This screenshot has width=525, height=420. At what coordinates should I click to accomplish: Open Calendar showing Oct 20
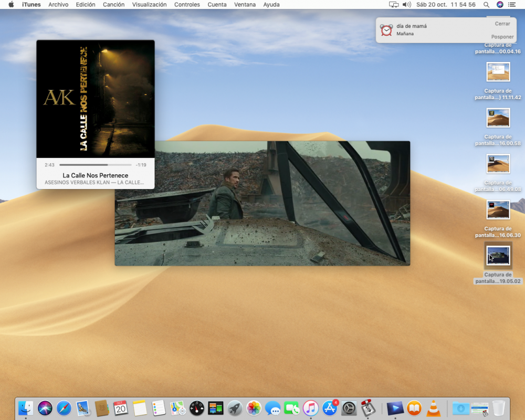click(x=121, y=408)
